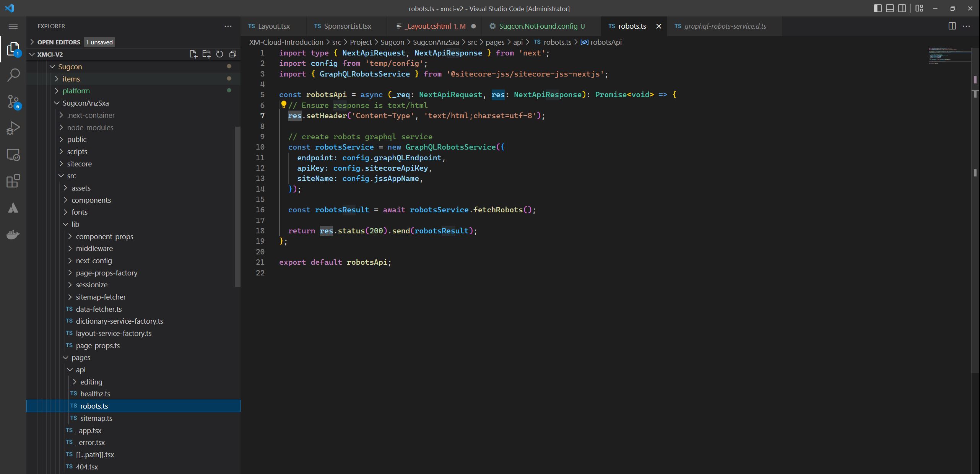Switch to the SponsorList.tsx tab
The height and width of the screenshot is (474, 980).
click(346, 26)
